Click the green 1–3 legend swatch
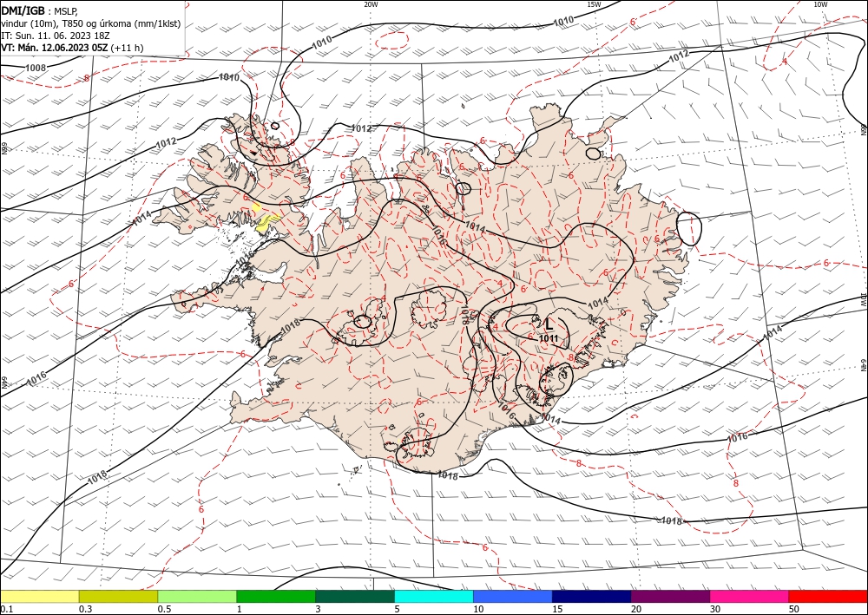Image resolution: width=868 pixels, height=615 pixels. click(276, 596)
